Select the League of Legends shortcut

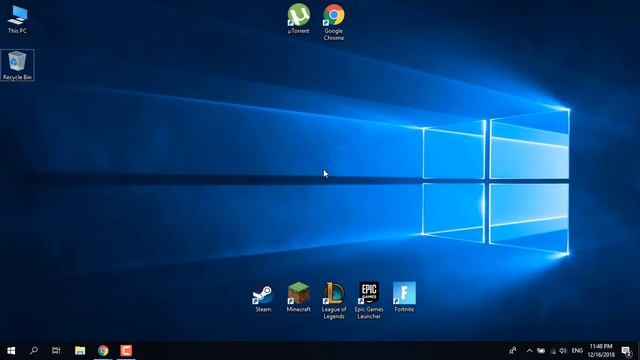pyautogui.click(x=333, y=300)
